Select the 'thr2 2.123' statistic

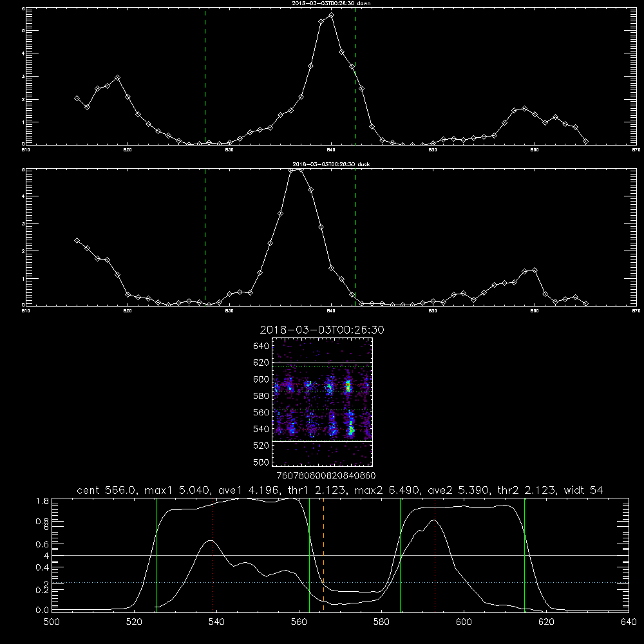click(527, 490)
